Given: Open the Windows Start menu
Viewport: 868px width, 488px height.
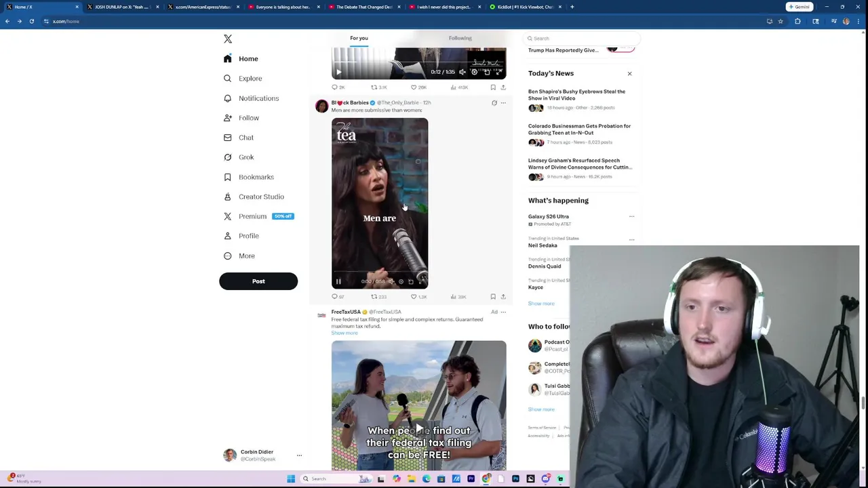Looking at the screenshot, I should pyautogui.click(x=291, y=479).
